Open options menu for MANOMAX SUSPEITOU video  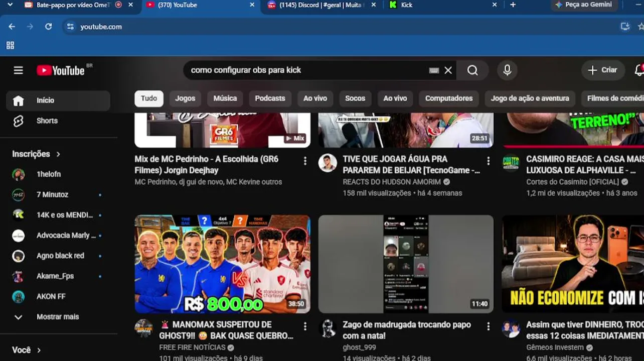click(x=305, y=326)
